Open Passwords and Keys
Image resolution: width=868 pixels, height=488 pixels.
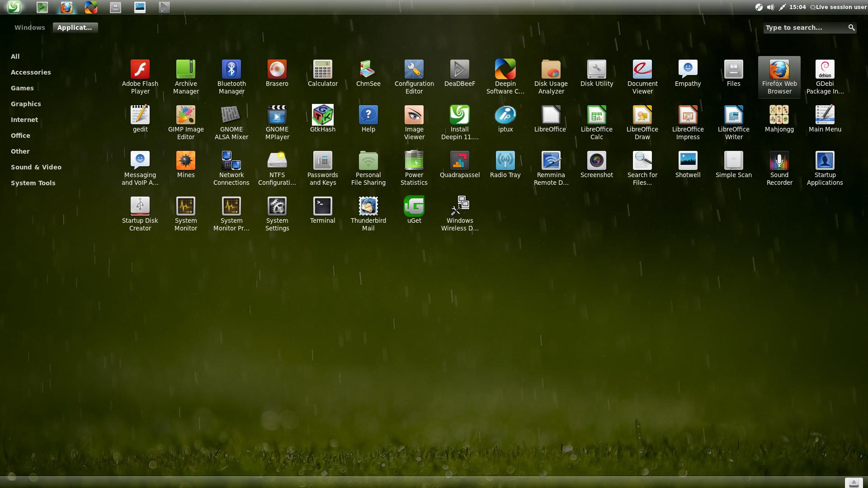pyautogui.click(x=323, y=168)
